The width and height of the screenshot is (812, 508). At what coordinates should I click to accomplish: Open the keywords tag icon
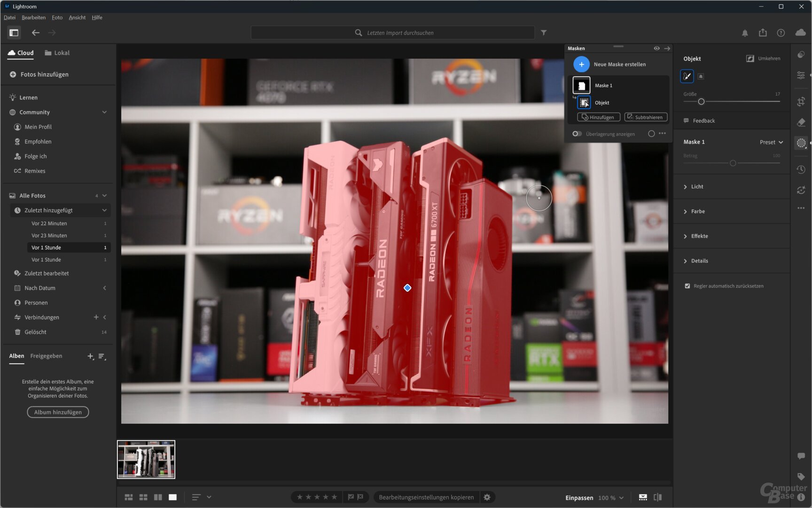pos(801,476)
